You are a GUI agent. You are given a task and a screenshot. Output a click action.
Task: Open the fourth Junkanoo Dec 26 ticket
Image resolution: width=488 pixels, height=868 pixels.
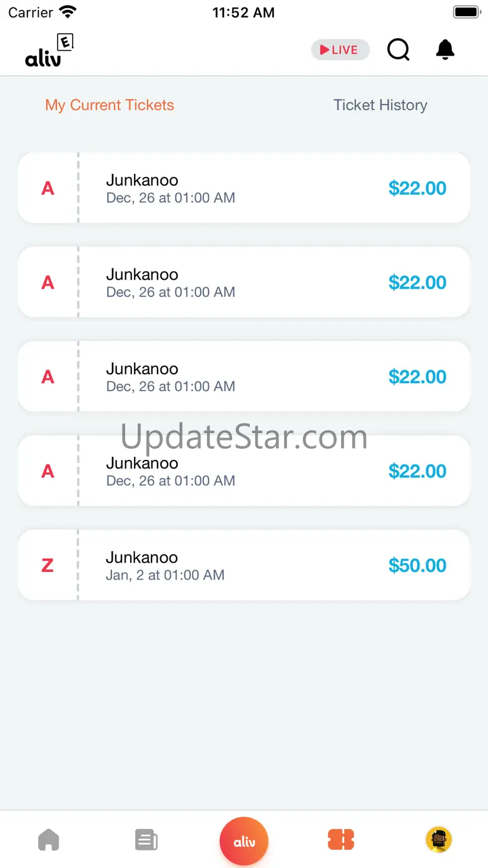244,471
